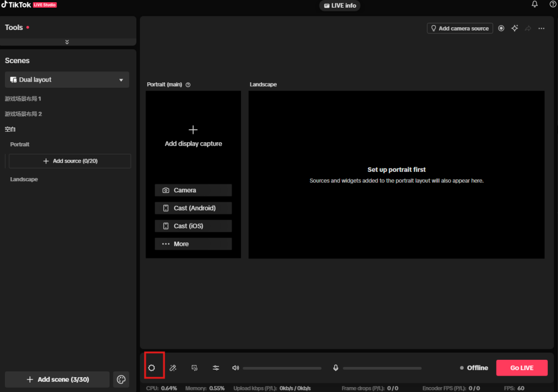Viewport: 558px width, 392px height.
Task: Mute the speaker volume icon
Action: point(235,368)
